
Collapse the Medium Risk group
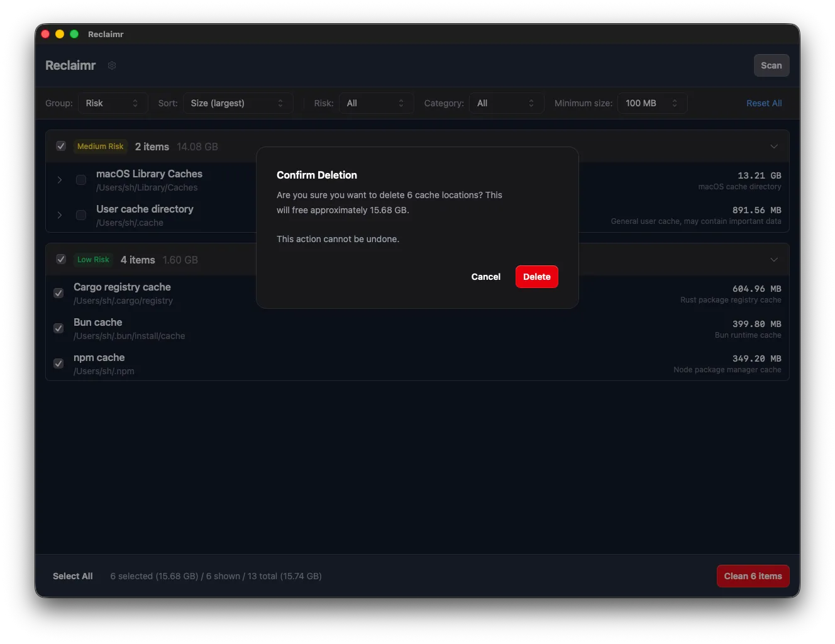774,146
